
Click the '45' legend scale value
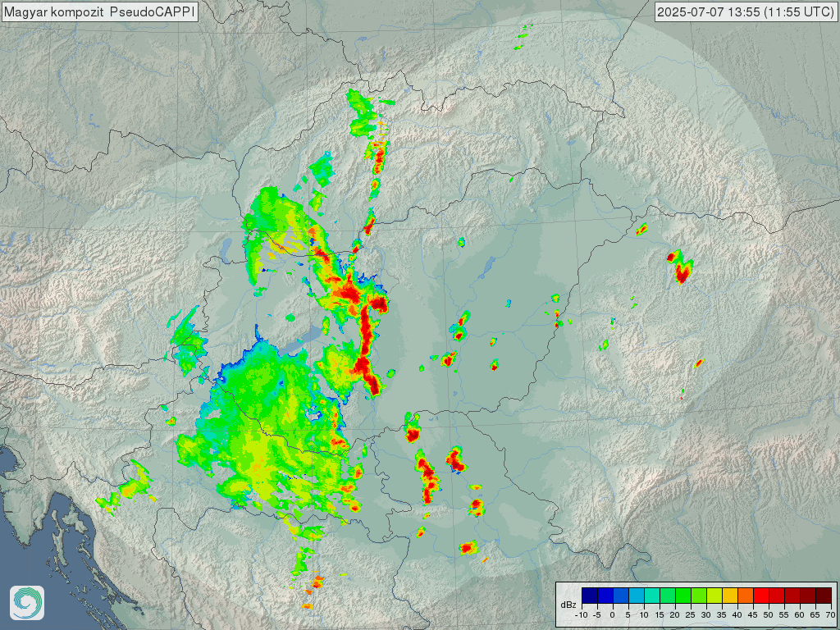tap(753, 615)
